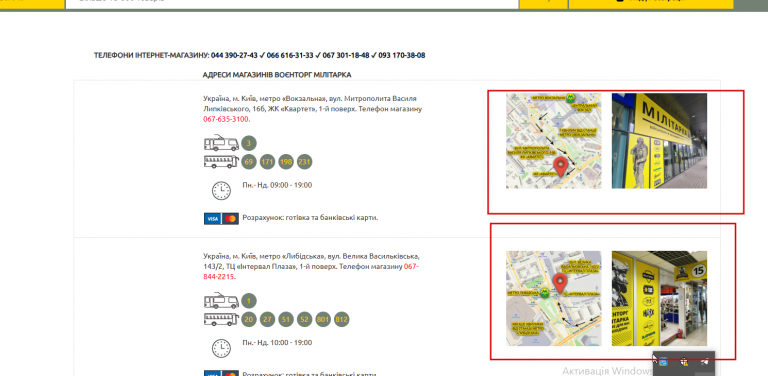The width and height of the screenshot is (768, 376).
Task: Click the bus icon for the Vokzalna store
Action: click(221, 162)
